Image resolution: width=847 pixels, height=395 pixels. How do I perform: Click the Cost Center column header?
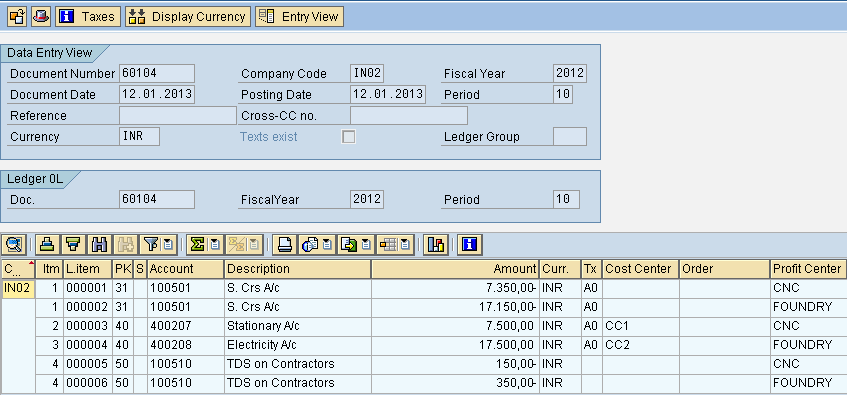[641, 269]
